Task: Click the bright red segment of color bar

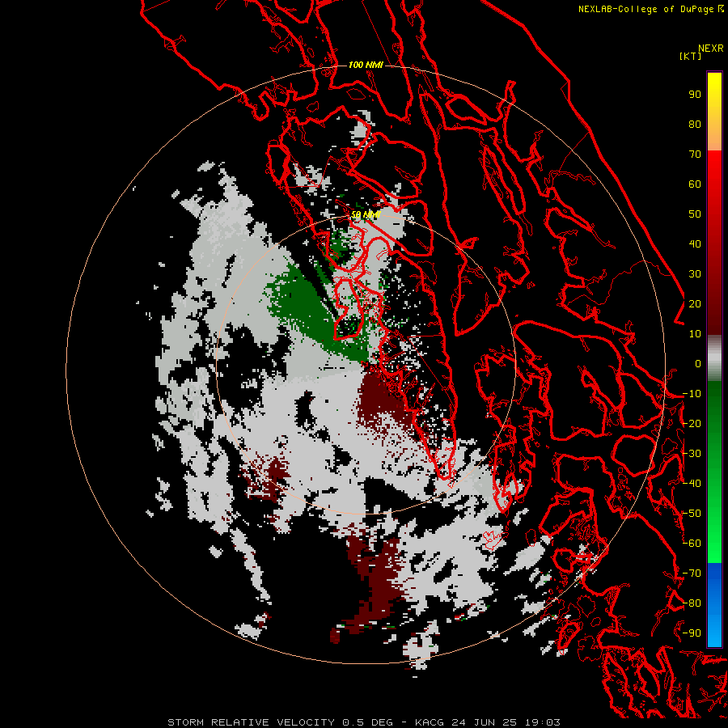Action: (714, 243)
